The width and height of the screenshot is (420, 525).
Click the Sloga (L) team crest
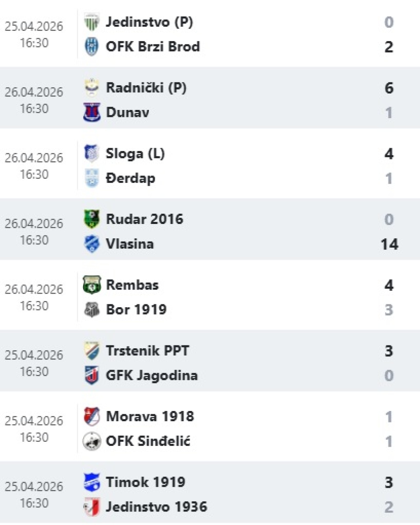click(91, 154)
